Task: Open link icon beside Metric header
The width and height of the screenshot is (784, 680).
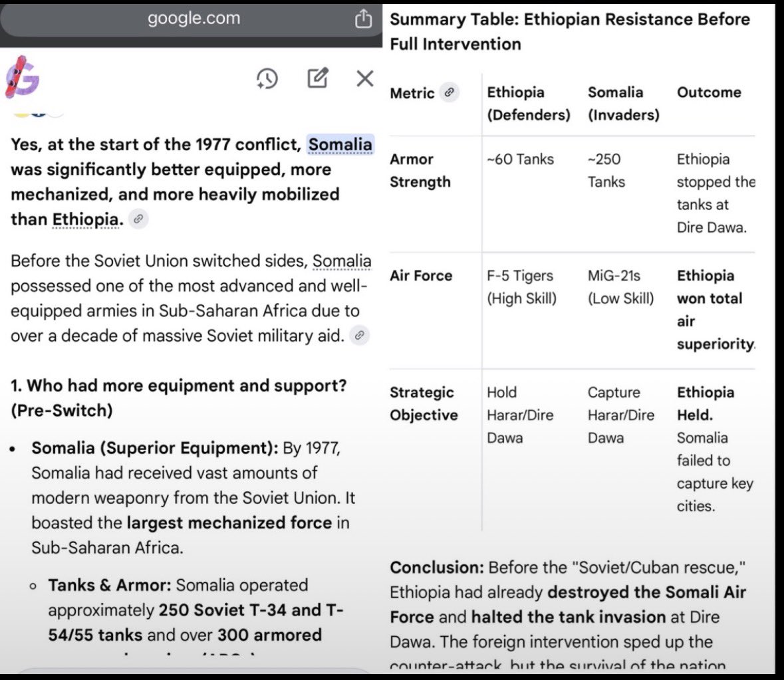Action: click(449, 92)
